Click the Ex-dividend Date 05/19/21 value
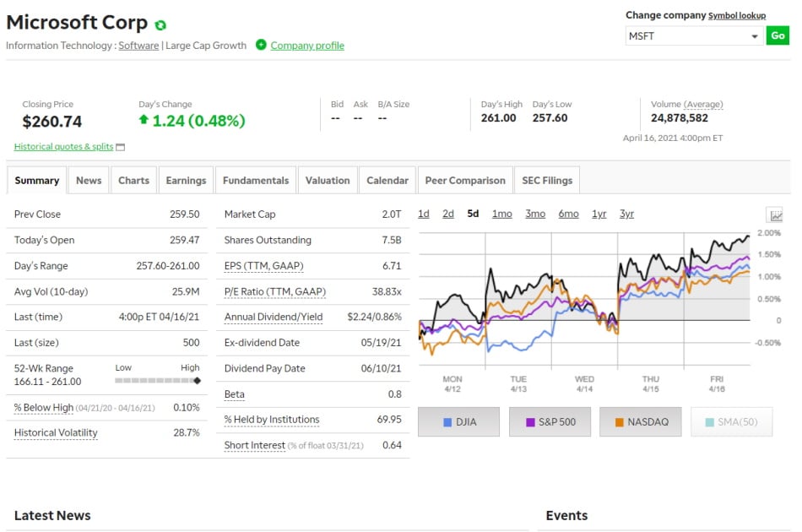The height and width of the screenshot is (532, 802). click(381, 343)
